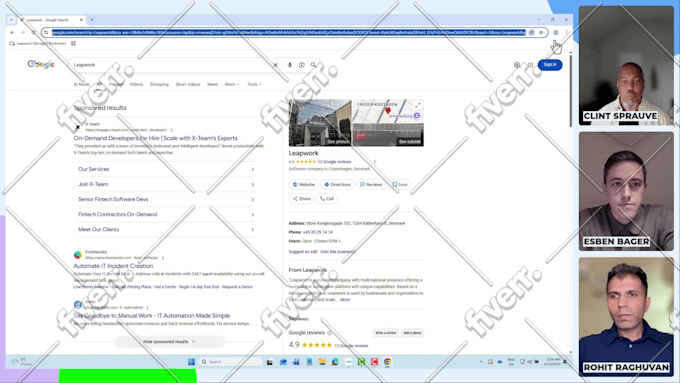The height and width of the screenshot is (383, 680).
Task: Open 12 Google reviews link near title
Action: point(334,162)
